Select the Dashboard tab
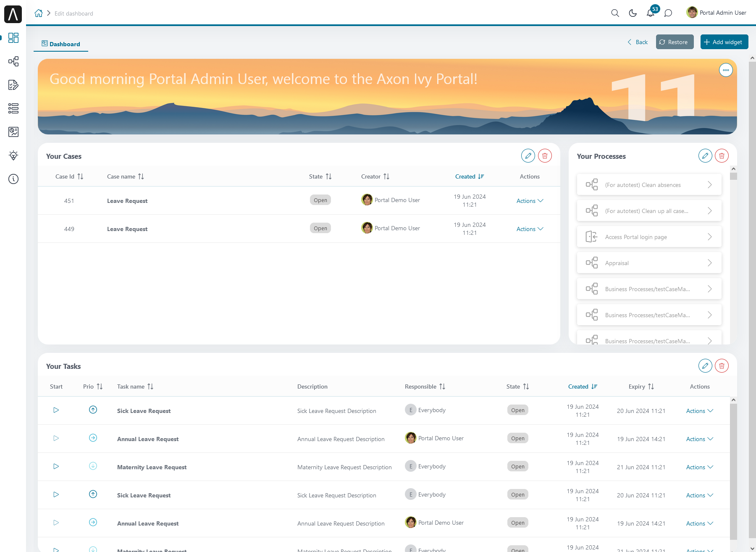This screenshot has width=756, height=552. [61, 44]
